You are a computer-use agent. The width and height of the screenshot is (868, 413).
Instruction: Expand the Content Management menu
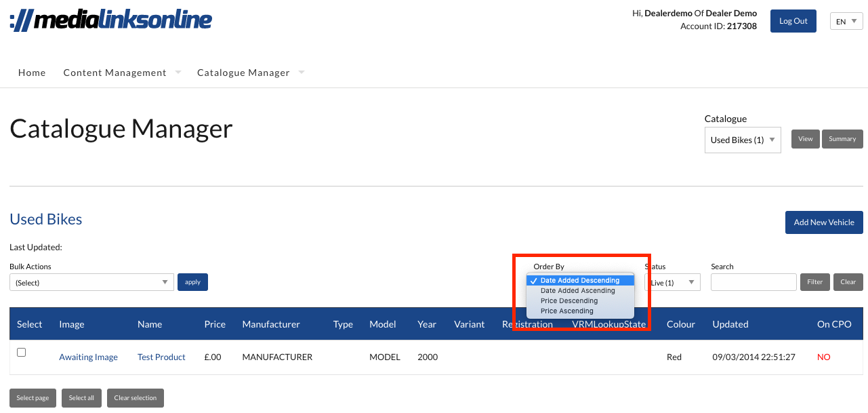click(x=115, y=73)
